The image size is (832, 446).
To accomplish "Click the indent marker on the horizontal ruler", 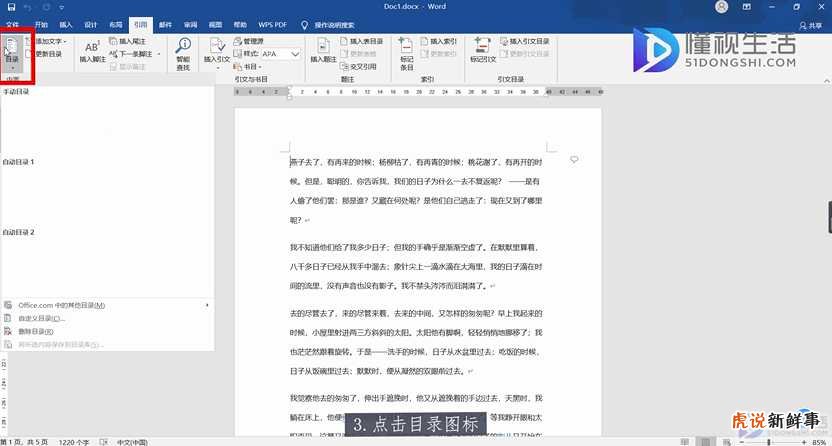I will 289,93.
